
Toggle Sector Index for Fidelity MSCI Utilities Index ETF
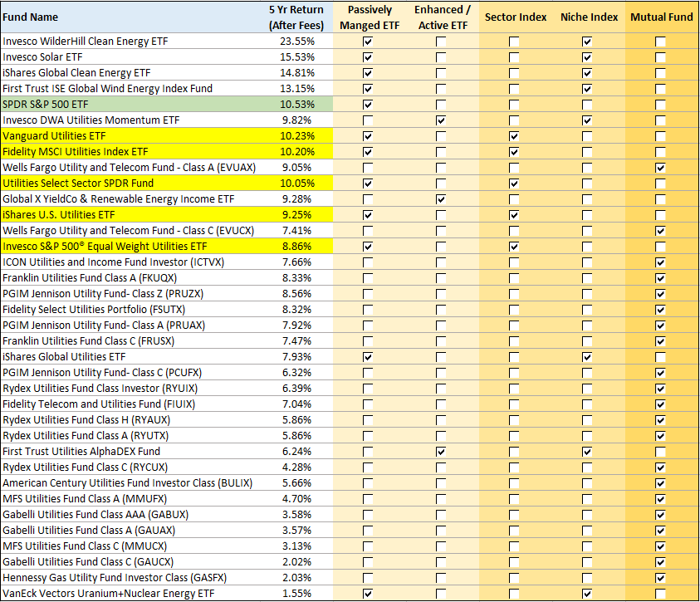tap(514, 152)
